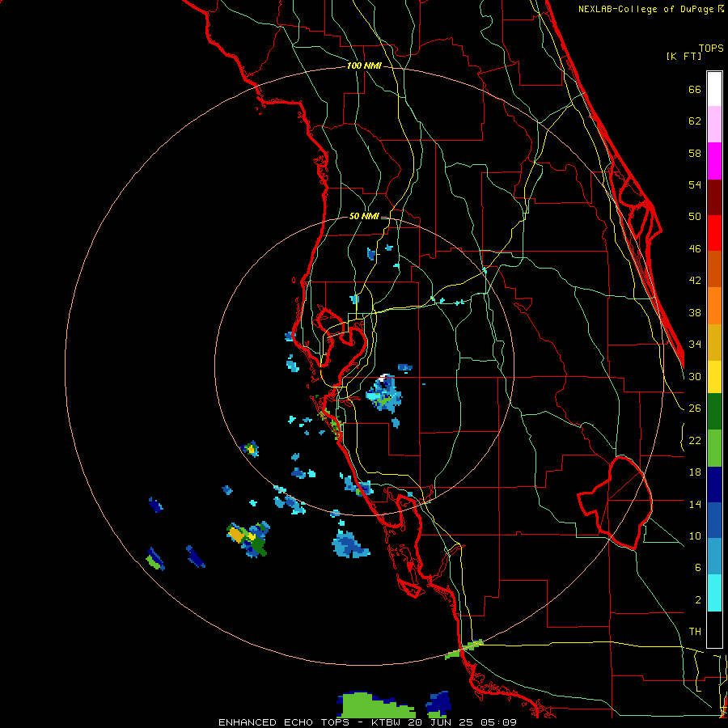Click legend value 2
The width and height of the screenshot is (728, 728).
pos(698,600)
